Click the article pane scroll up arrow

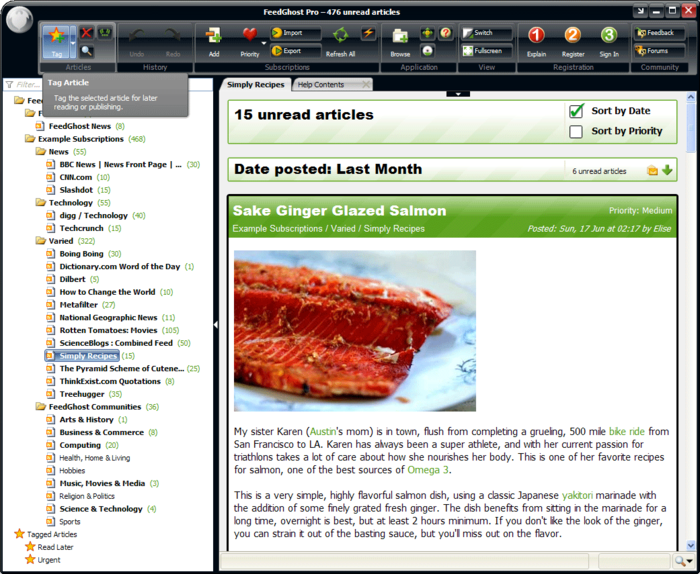pos(691,96)
